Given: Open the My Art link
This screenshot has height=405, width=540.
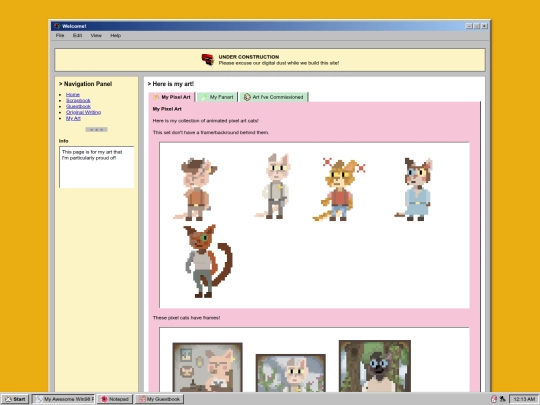Looking at the screenshot, I should [x=73, y=118].
